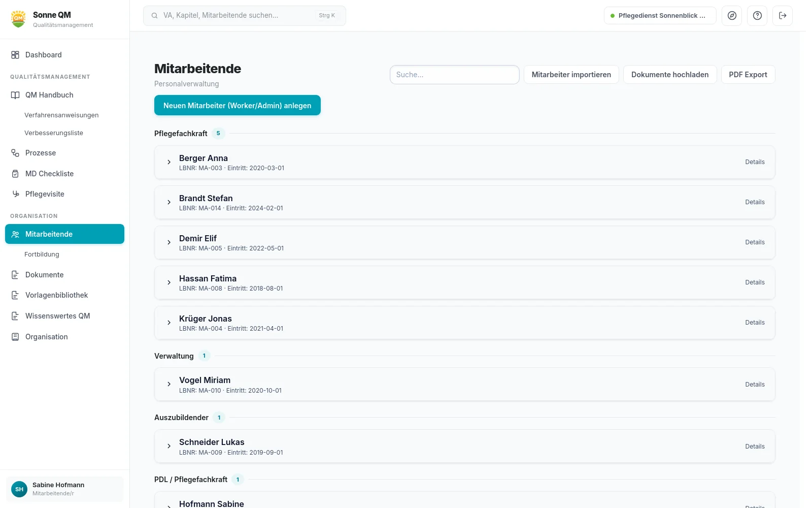Go to Verfahrensanweisungen in sidebar

pos(61,115)
